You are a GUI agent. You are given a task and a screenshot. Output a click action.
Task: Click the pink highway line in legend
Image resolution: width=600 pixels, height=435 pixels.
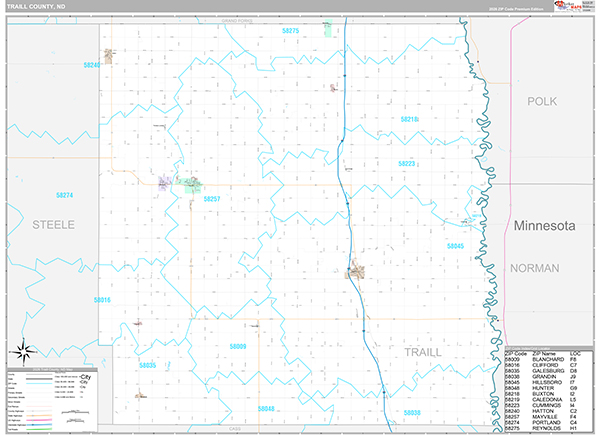pos(39,420)
